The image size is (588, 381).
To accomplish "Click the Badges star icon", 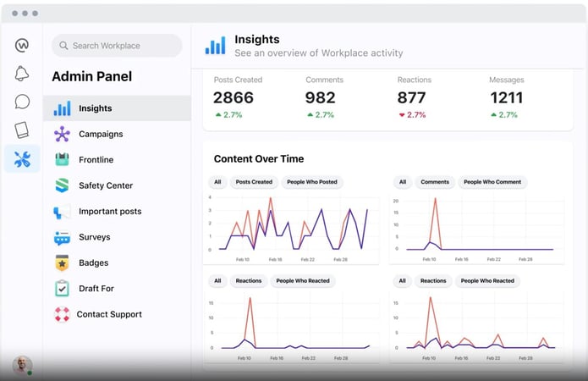I will (x=62, y=262).
